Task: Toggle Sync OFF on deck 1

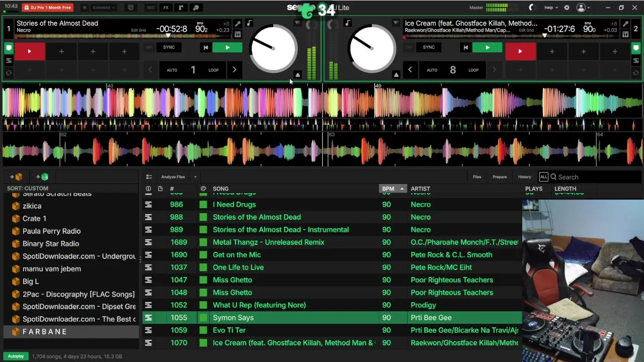Action: [x=149, y=47]
